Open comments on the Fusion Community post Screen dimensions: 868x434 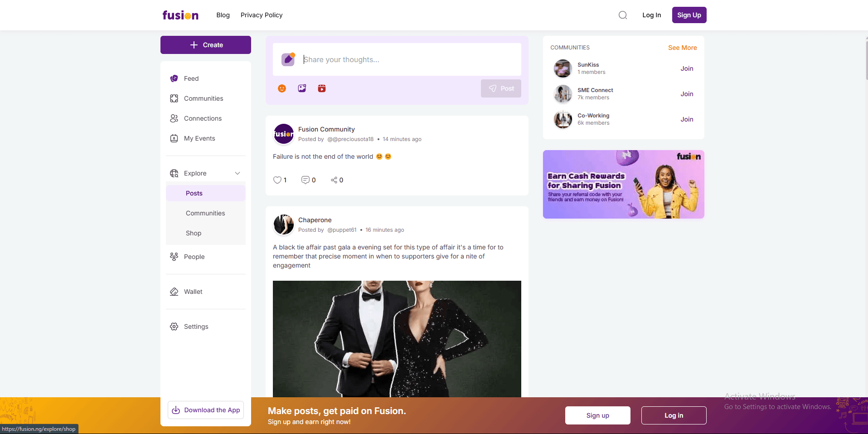[305, 180]
